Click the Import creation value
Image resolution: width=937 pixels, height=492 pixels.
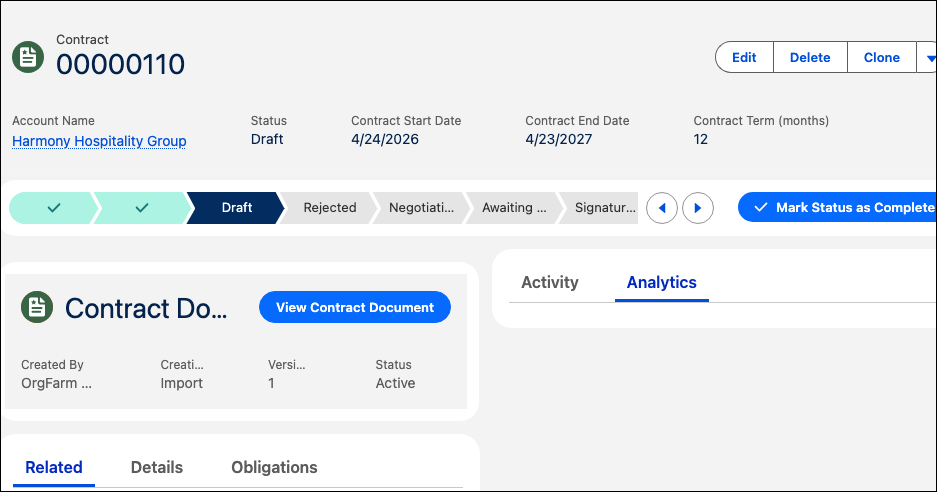coord(182,383)
